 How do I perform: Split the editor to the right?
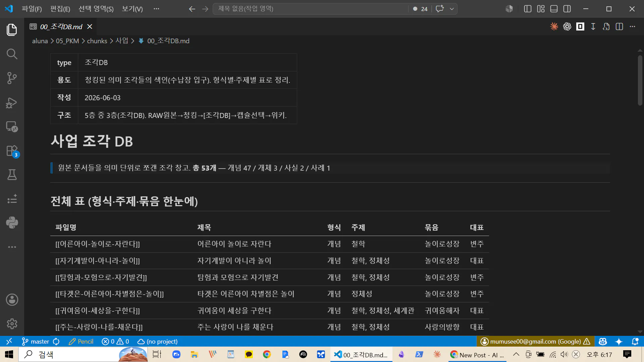click(x=620, y=26)
